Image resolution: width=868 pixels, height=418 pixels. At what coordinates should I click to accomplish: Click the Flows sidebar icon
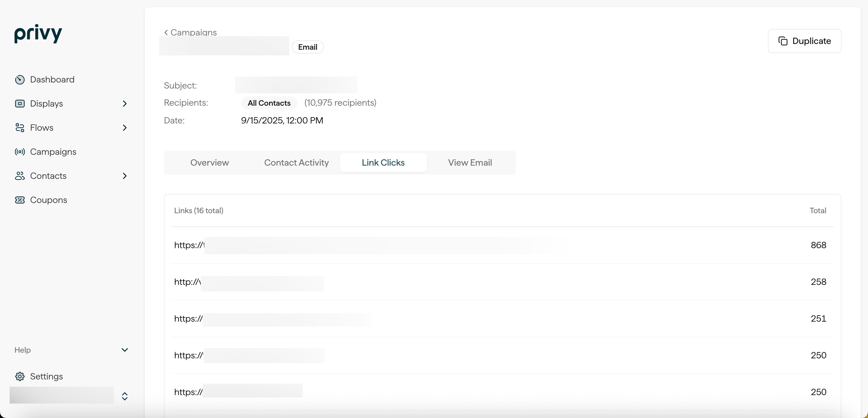20,128
